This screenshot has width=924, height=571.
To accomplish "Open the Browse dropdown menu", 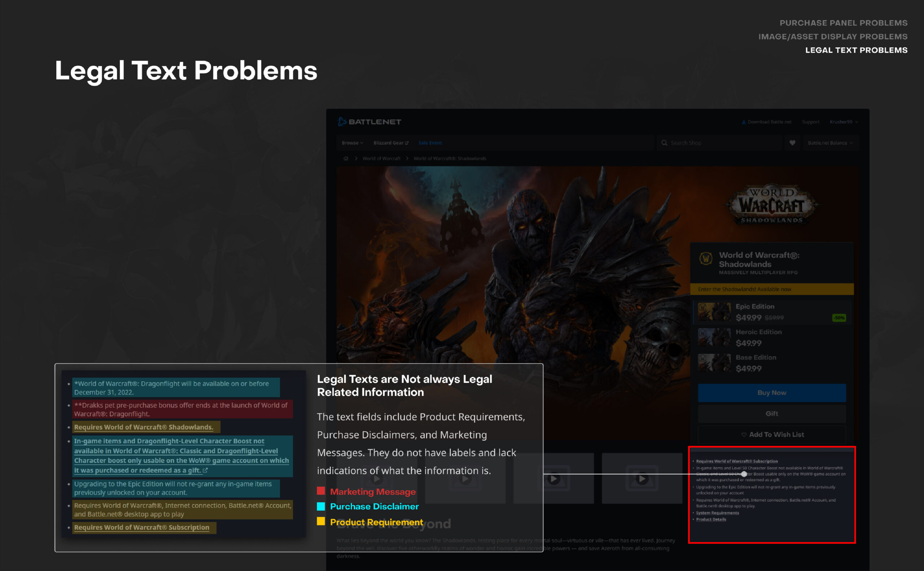I will click(x=352, y=143).
